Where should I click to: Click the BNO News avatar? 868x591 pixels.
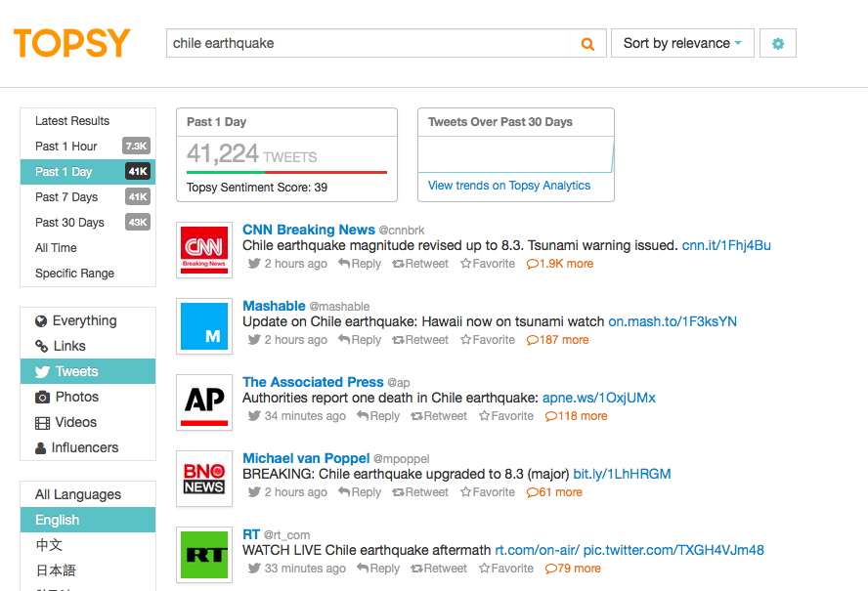pos(204,479)
